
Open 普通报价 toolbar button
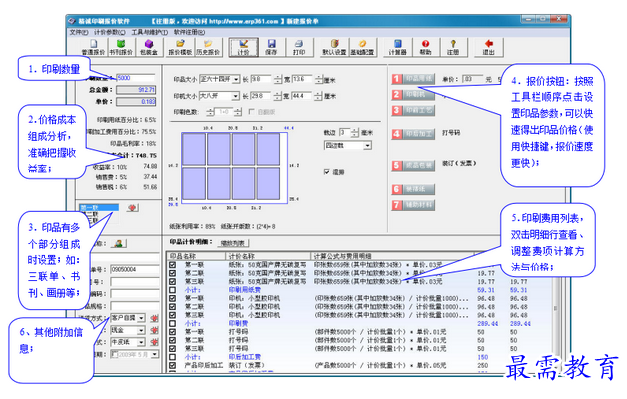point(93,47)
